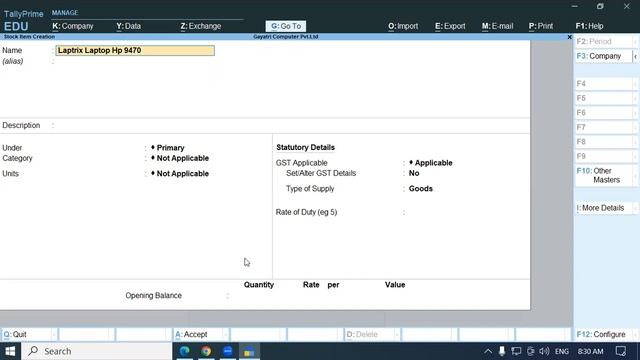Toggle Set/Alter GST Details No

coord(414,173)
